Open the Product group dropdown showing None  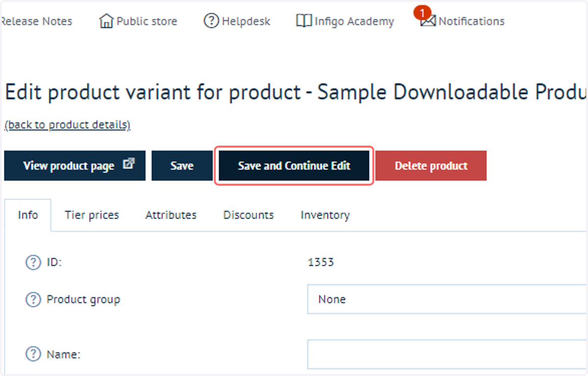click(x=447, y=299)
